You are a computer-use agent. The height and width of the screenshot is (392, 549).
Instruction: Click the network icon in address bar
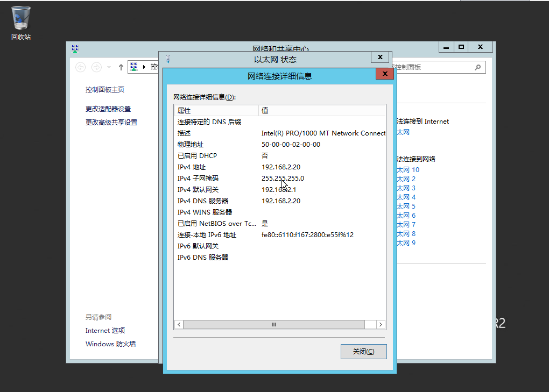135,67
